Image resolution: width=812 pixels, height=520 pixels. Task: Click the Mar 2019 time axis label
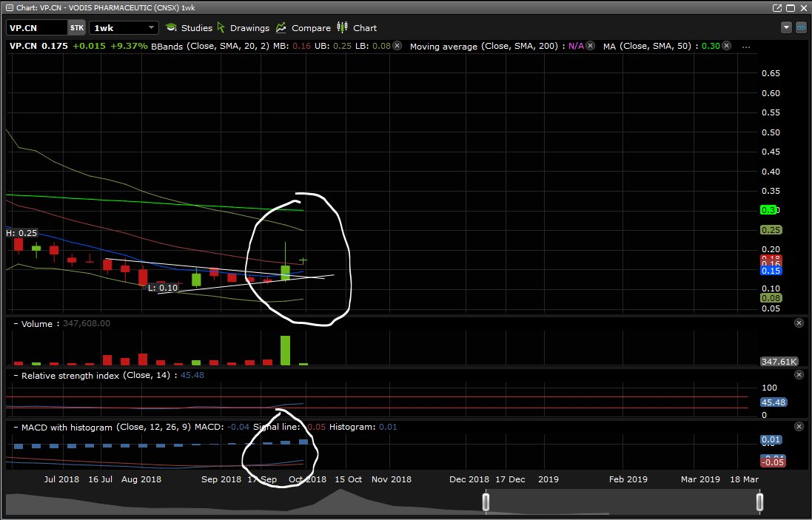coord(700,479)
